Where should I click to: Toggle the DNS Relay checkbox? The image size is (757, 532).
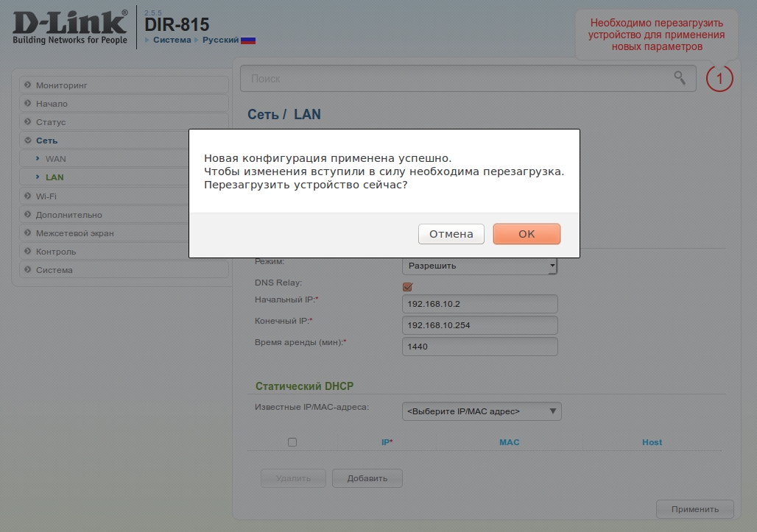(407, 286)
